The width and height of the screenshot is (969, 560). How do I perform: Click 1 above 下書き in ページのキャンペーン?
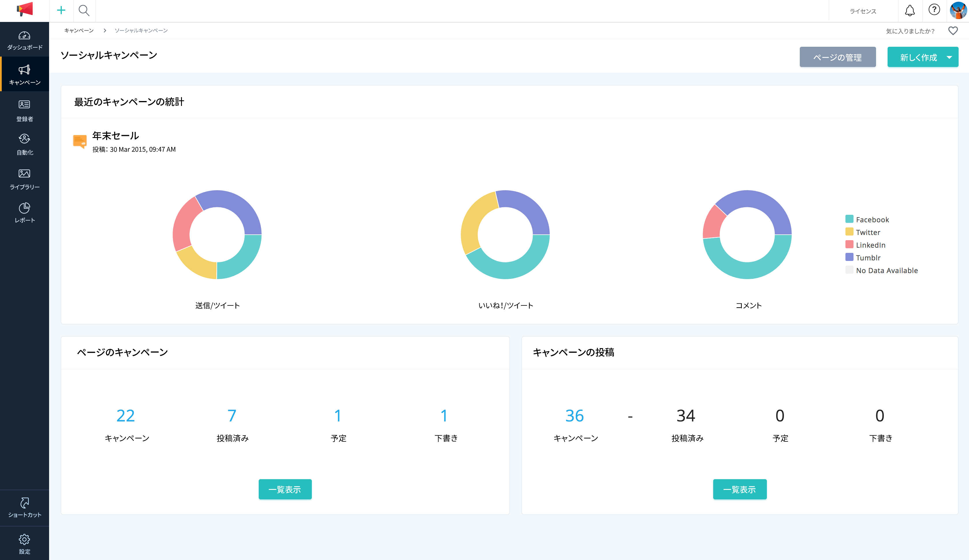444,415
